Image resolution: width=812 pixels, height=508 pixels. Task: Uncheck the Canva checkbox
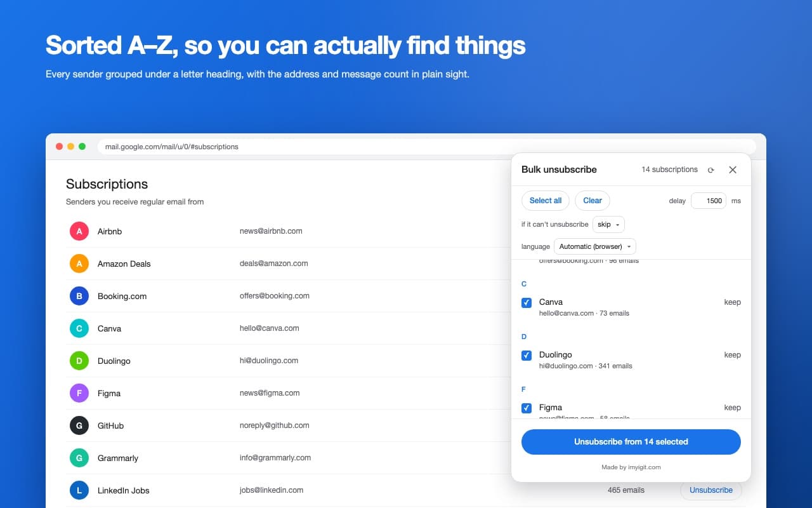click(x=527, y=303)
